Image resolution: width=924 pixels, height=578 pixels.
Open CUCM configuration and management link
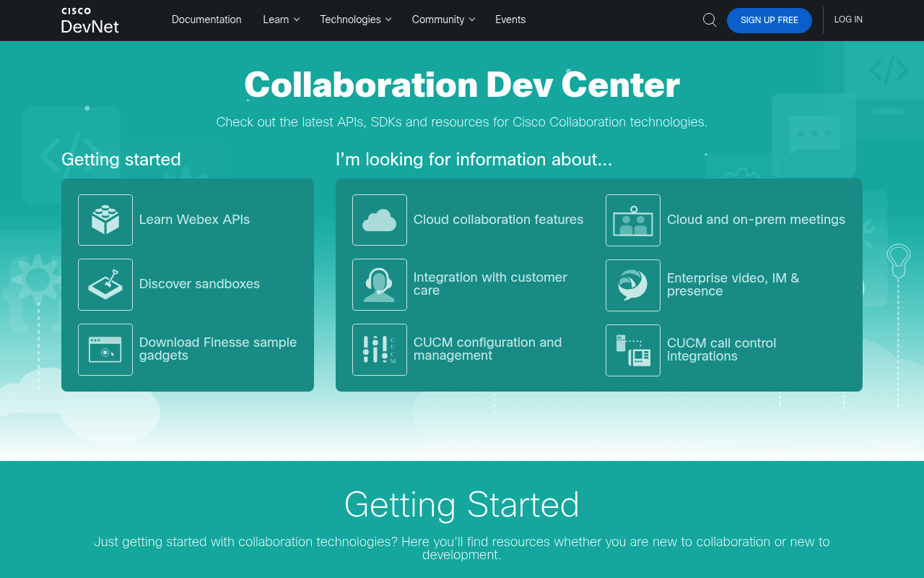[x=487, y=349]
